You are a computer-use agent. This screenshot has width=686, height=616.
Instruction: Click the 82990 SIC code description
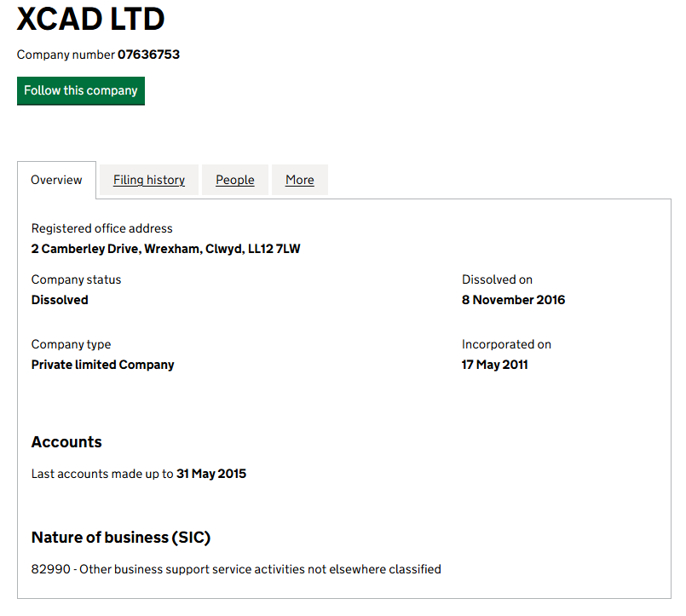tap(236, 569)
